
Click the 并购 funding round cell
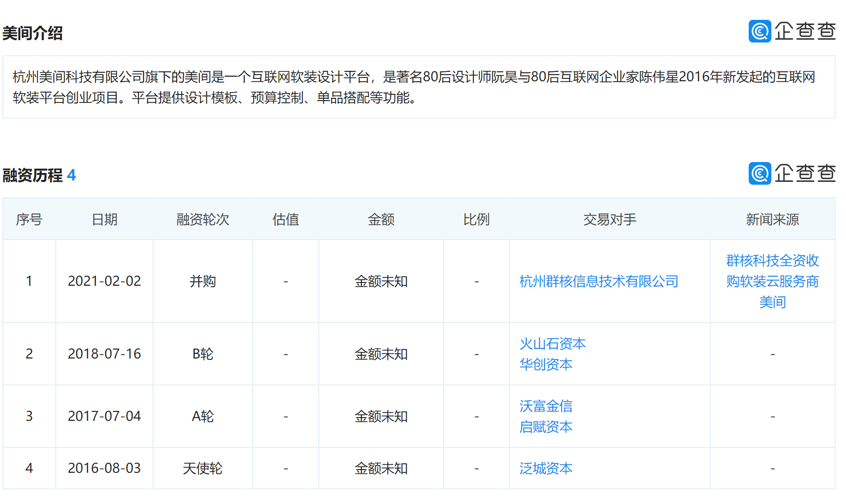pos(203,282)
